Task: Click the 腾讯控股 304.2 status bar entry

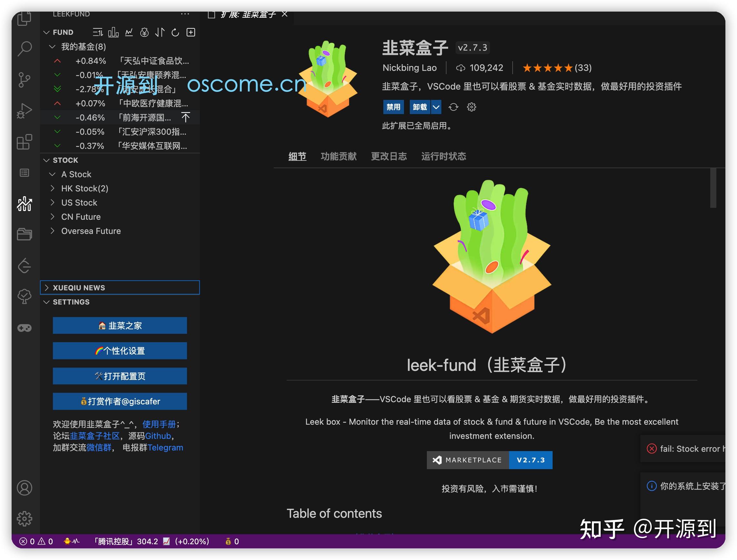Action: tap(151, 541)
